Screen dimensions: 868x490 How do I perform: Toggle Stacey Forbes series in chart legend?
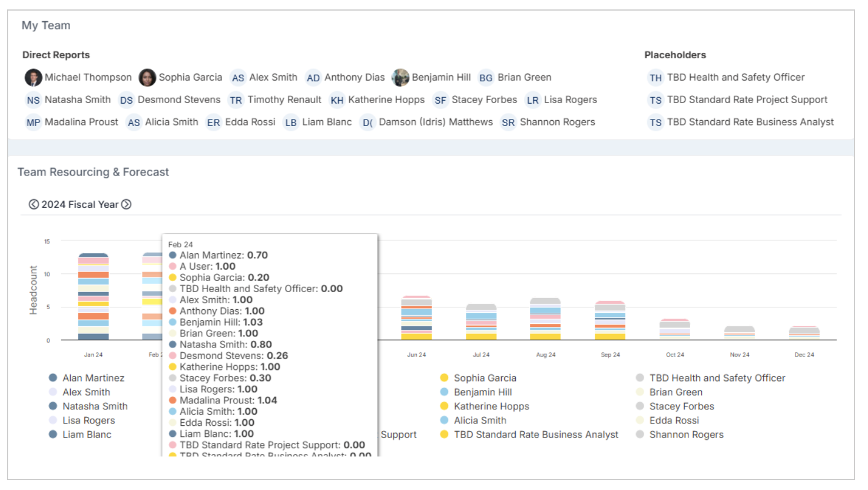click(675, 406)
